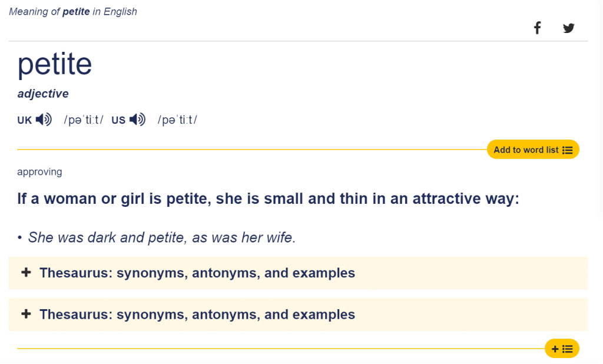The width and height of the screenshot is (603, 364).
Task: Click the yellow add-to-list icon at bottom
Action: click(562, 348)
